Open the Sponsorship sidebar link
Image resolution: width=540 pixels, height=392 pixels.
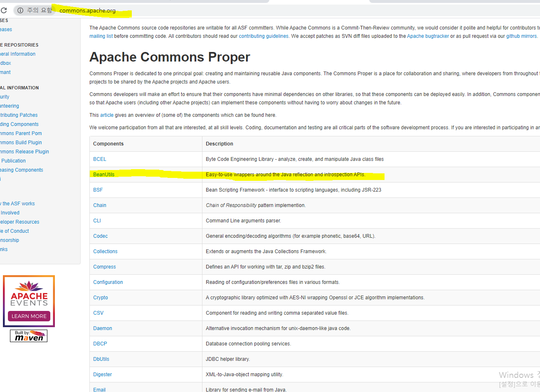click(x=10, y=240)
